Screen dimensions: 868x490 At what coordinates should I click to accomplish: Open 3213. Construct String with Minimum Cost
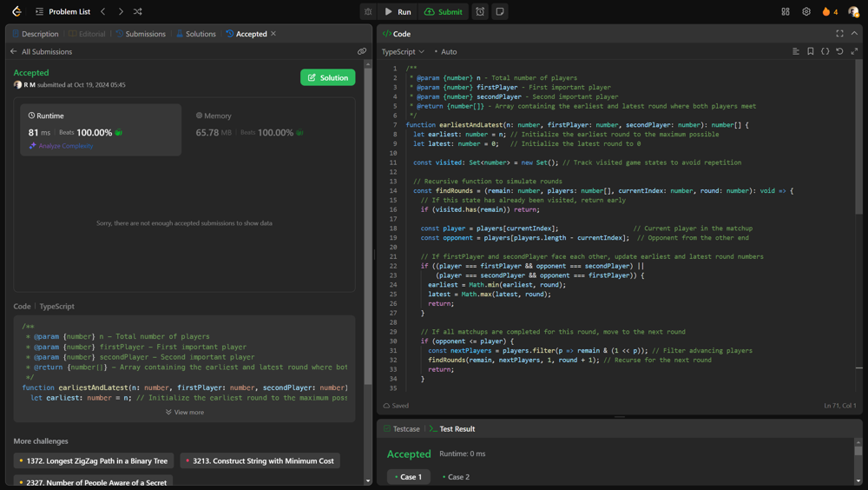[260, 460]
